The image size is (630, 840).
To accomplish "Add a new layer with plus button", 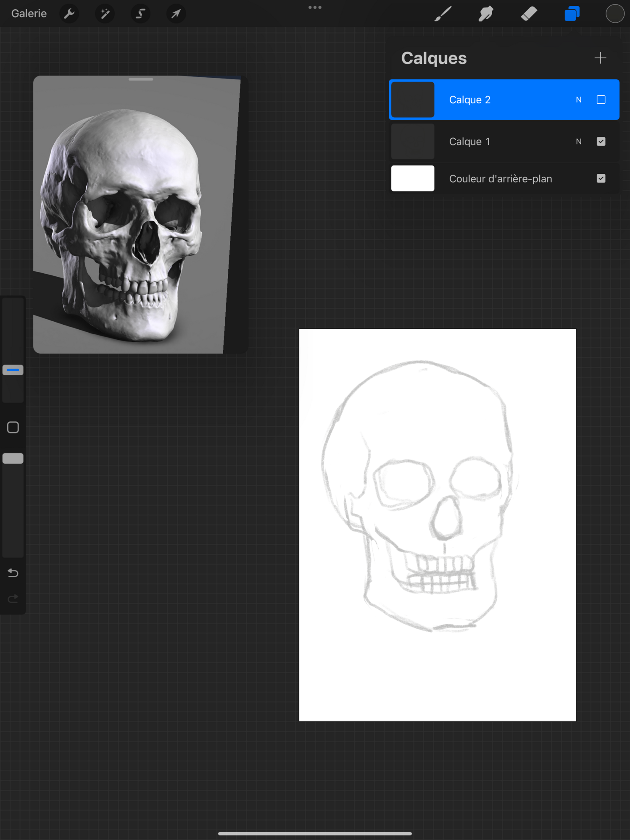I will point(600,58).
